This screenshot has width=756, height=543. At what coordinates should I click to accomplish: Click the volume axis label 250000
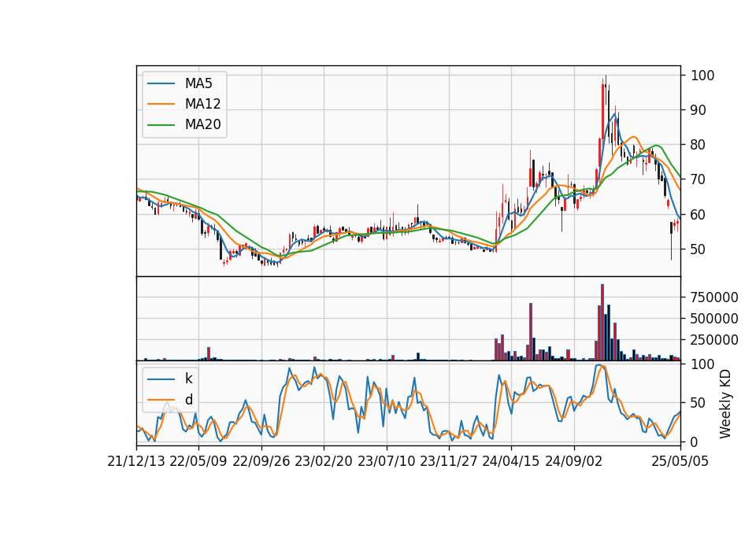click(714, 340)
